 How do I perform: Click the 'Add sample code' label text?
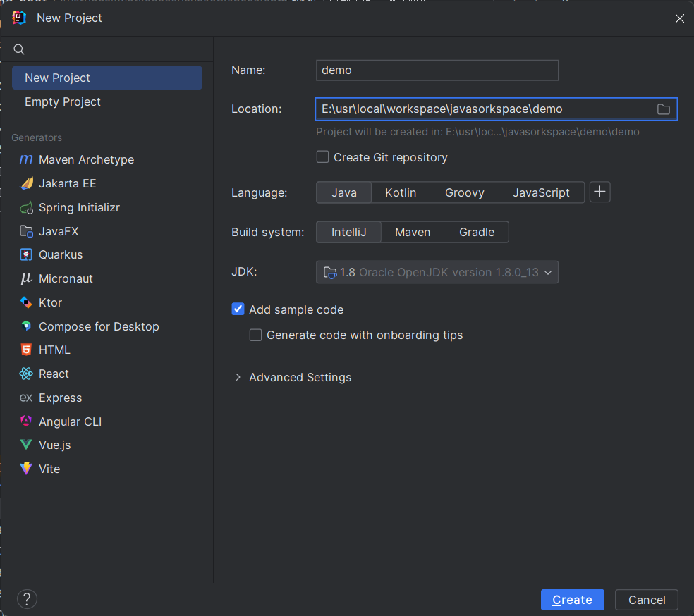pos(296,309)
